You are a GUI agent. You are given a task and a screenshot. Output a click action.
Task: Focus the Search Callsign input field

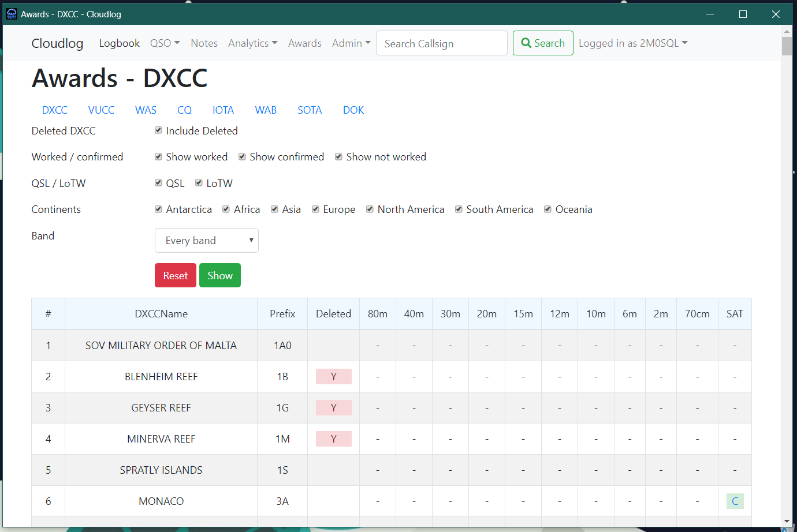pyautogui.click(x=442, y=43)
